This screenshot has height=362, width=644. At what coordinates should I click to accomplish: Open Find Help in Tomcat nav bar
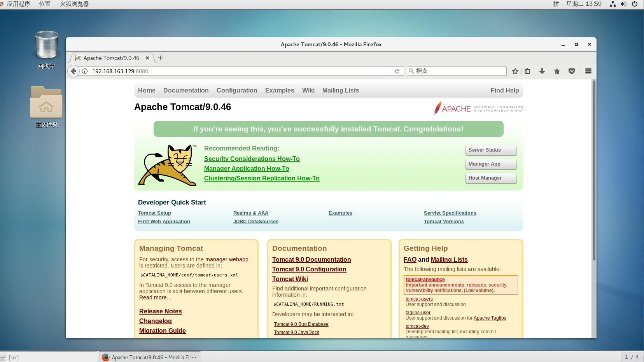point(505,90)
